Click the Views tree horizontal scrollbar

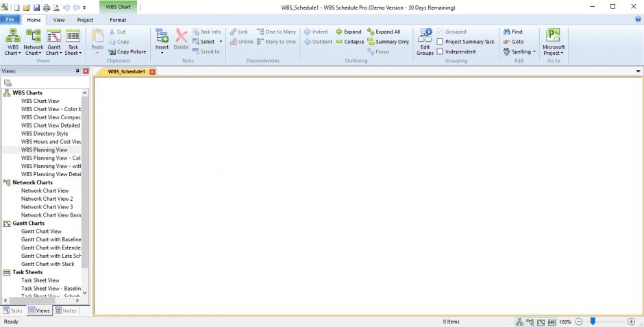coord(32,301)
